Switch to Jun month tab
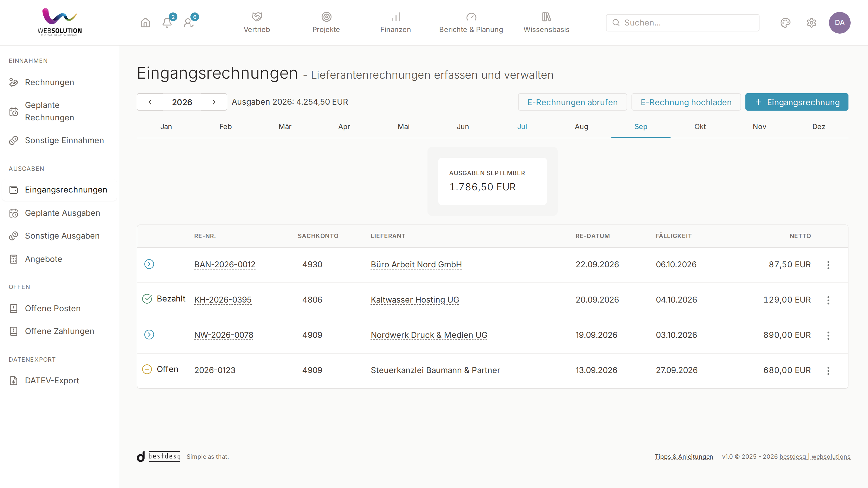Viewport: 868px width, 488px height. (463, 127)
